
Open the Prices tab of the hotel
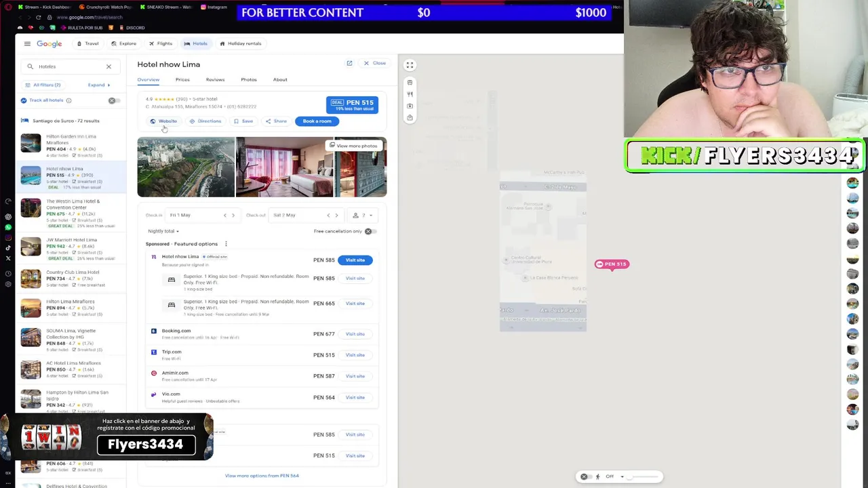[x=182, y=79]
